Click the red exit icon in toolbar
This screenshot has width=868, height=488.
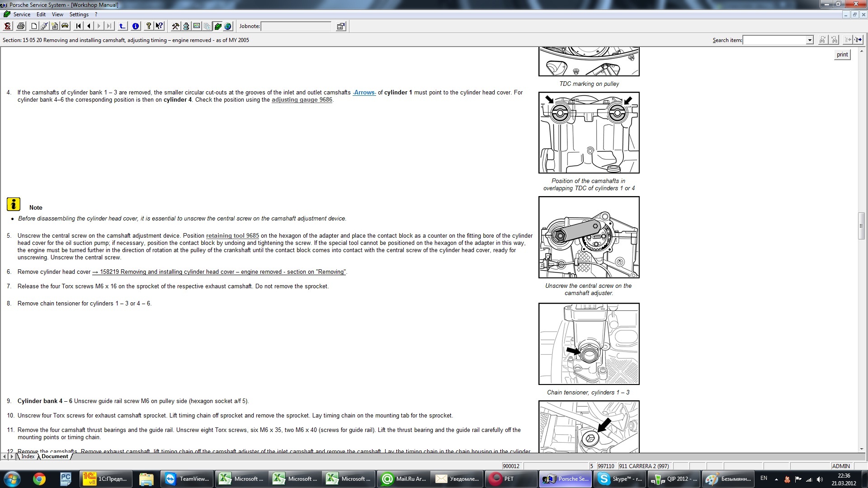point(8,26)
